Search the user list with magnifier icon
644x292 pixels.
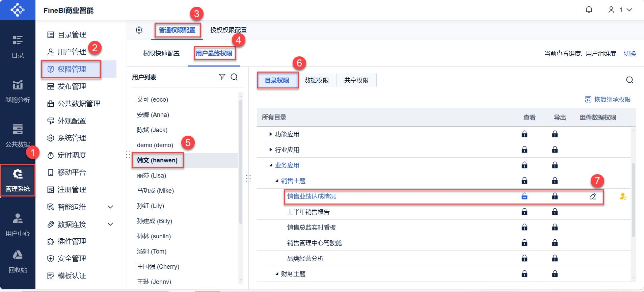[234, 77]
